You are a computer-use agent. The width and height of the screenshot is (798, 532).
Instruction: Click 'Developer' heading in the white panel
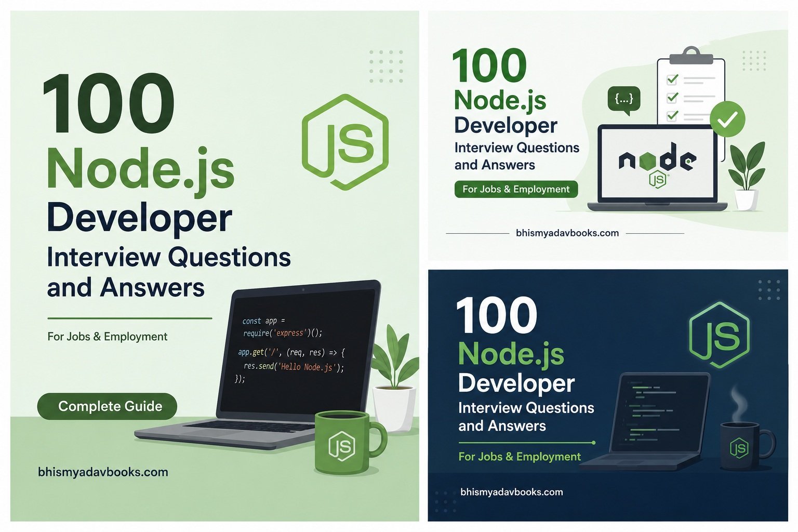pos(506,126)
